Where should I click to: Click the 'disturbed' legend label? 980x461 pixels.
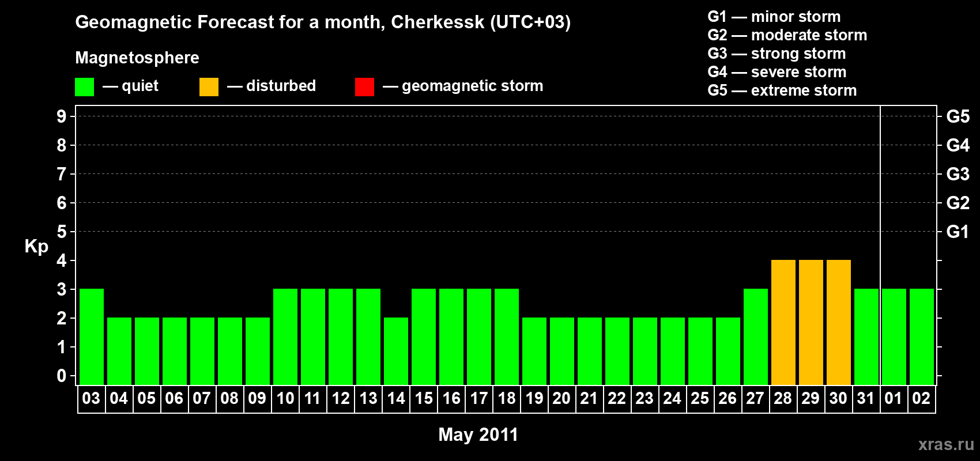pos(281,86)
